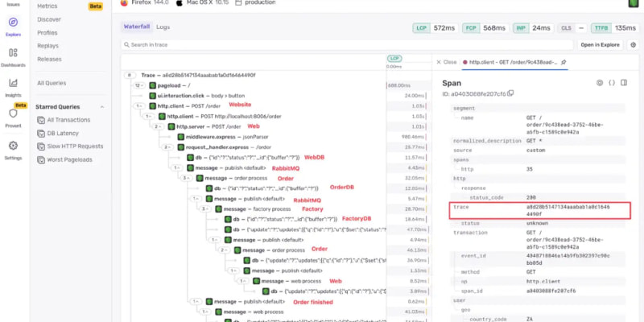Click the Slow HTTP Requests query icon
The height and width of the screenshot is (322, 644).
point(41,147)
